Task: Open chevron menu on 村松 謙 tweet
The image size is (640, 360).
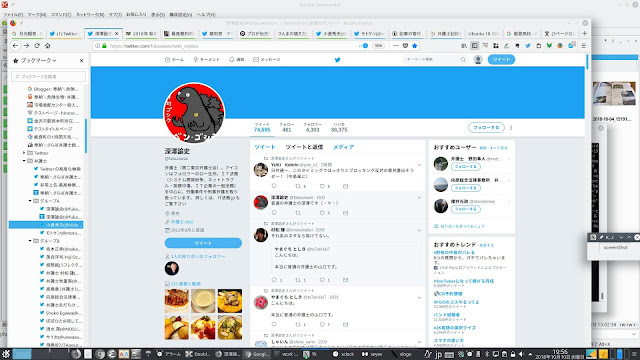Action: [419, 231]
